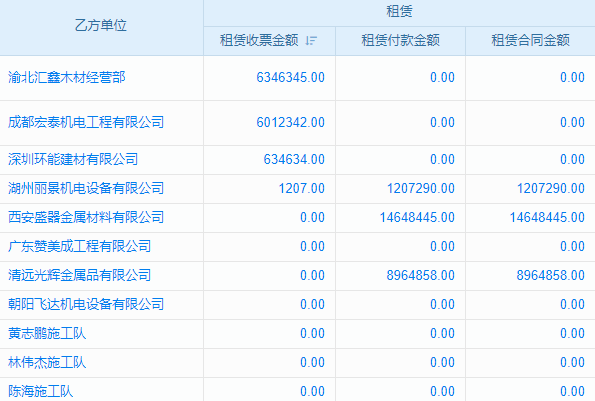Select the value 6346345.00

pyautogui.click(x=291, y=77)
